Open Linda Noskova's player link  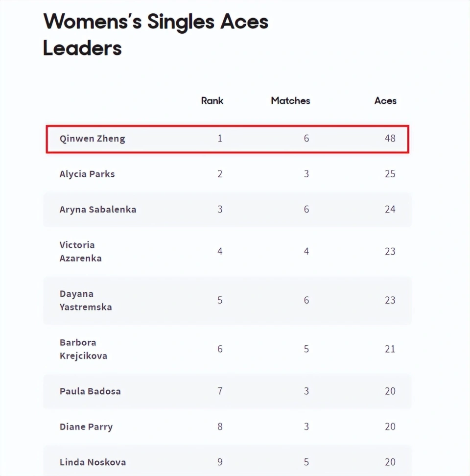point(93,462)
